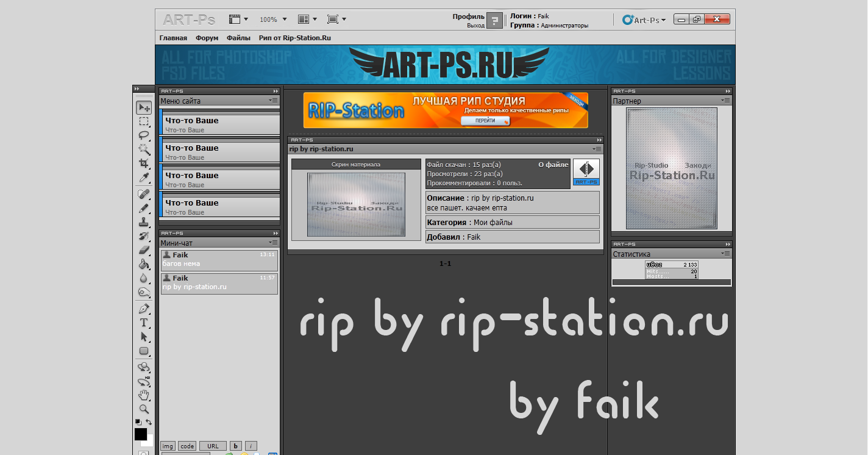Select the Crop tool
The width and height of the screenshot is (868, 455).
click(144, 163)
